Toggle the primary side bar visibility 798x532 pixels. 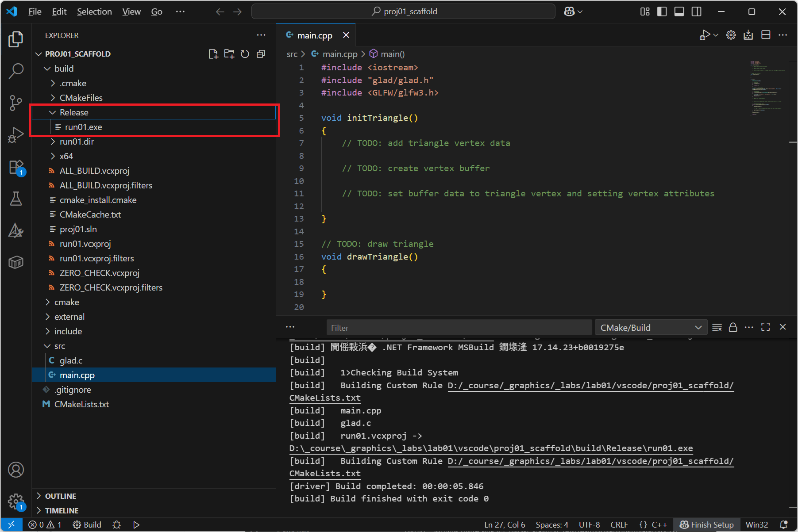click(662, 11)
